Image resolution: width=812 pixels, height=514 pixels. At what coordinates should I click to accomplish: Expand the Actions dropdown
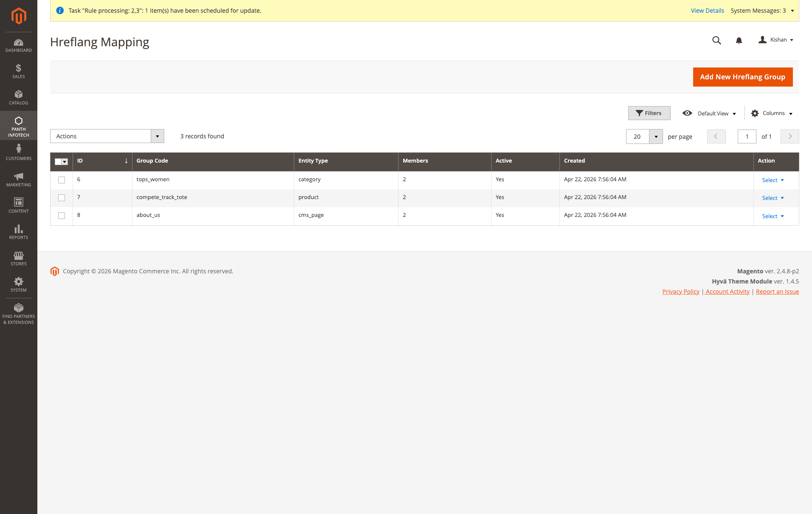tap(107, 136)
